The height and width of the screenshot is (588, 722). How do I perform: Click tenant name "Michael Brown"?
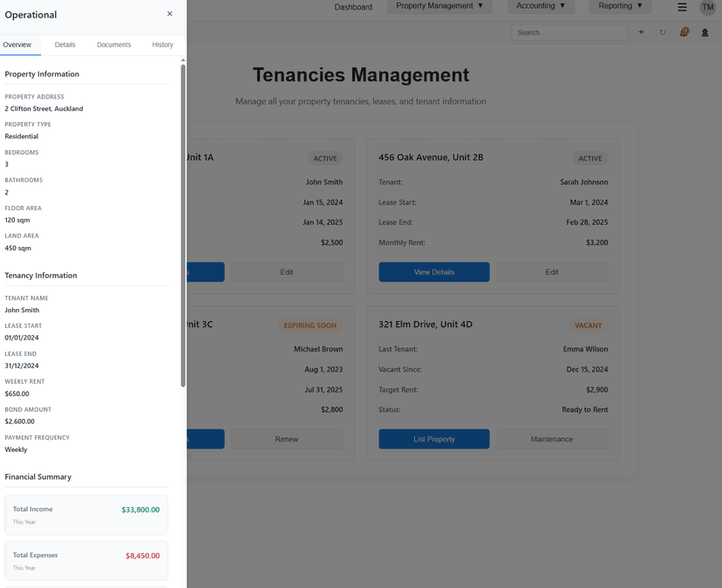[x=318, y=349]
